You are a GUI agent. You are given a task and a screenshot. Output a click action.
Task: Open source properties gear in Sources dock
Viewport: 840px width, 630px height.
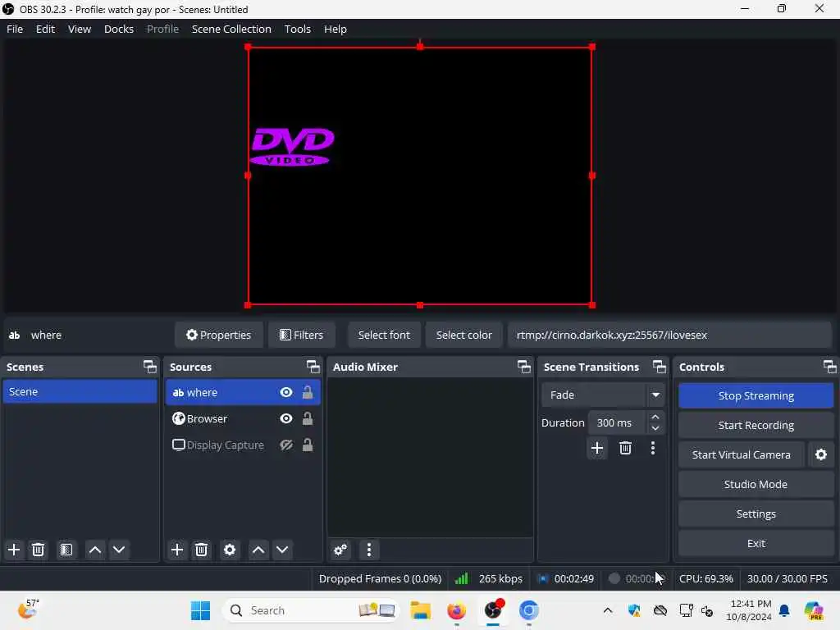point(230,550)
